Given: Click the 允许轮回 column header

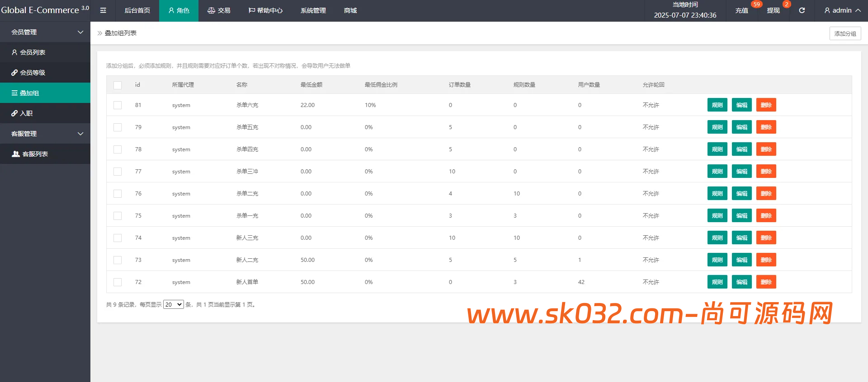Looking at the screenshot, I should [x=654, y=84].
